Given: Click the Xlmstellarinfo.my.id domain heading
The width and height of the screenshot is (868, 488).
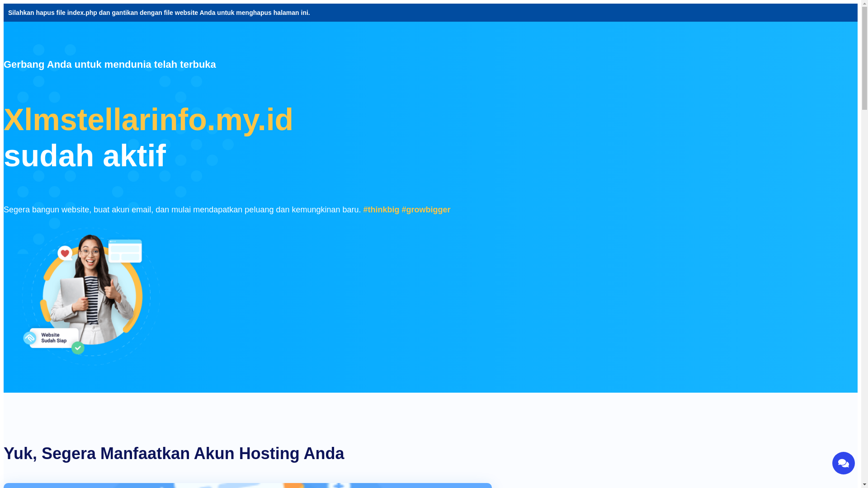Looking at the screenshot, I should point(148,120).
